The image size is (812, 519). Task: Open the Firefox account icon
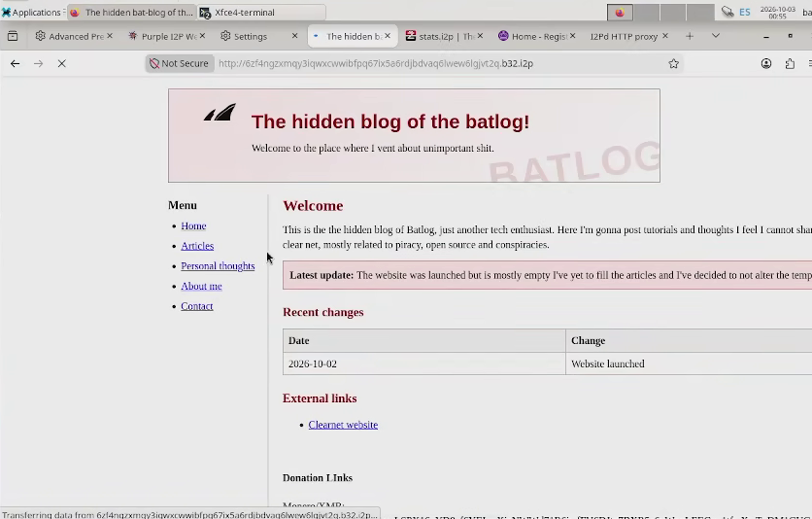[x=766, y=63]
